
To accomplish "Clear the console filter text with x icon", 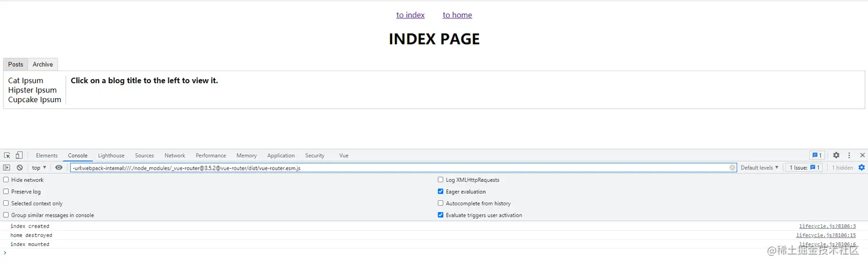I will [733, 167].
